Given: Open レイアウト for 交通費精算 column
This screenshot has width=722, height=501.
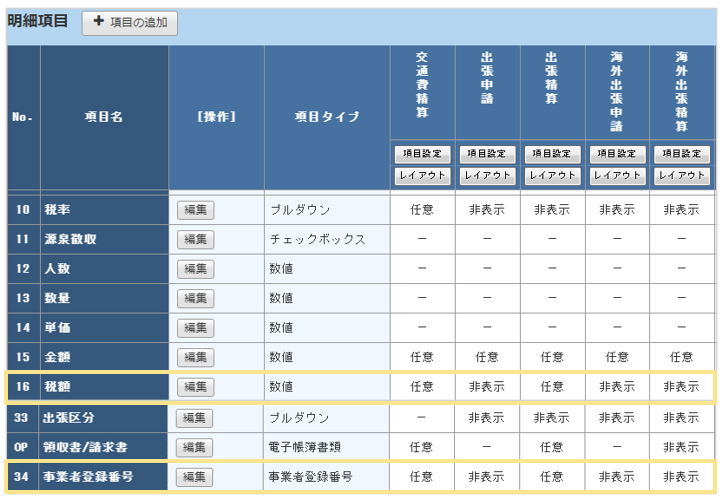Looking at the screenshot, I should 422,176.
